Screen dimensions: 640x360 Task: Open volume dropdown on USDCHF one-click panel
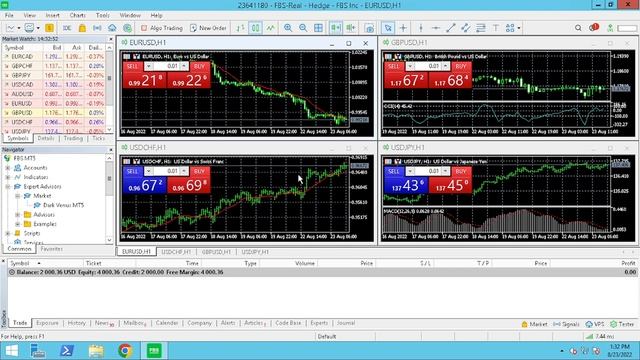tap(148, 171)
